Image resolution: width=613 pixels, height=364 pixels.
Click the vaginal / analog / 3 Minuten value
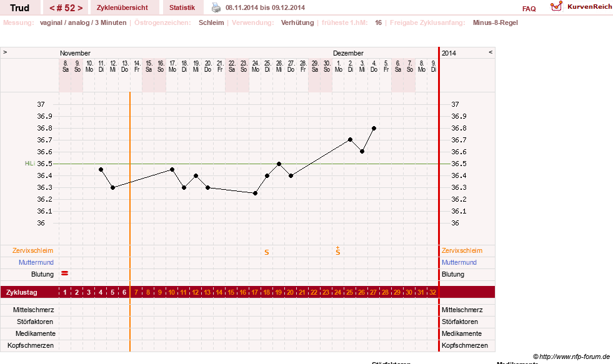point(83,22)
